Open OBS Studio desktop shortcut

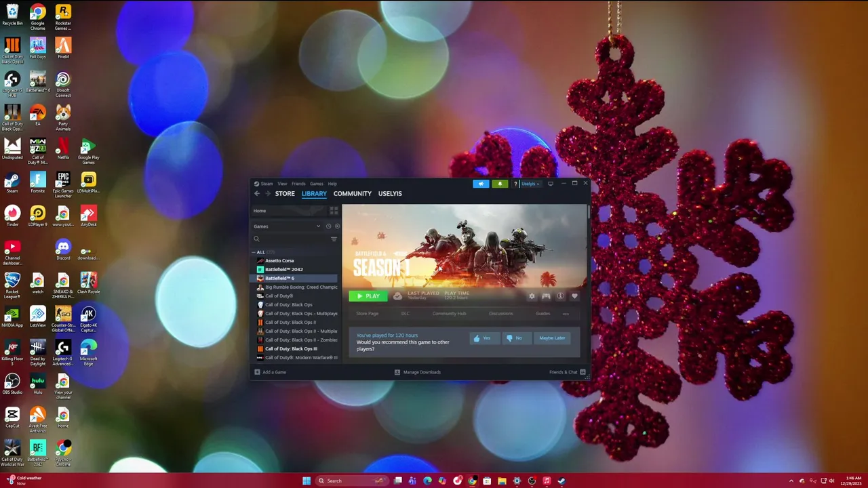click(x=12, y=384)
